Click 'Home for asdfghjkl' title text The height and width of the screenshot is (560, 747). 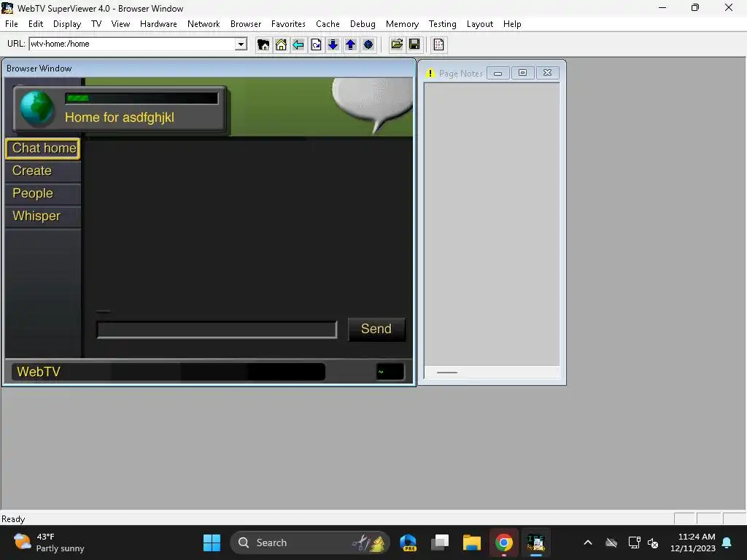tap(120, 117)
